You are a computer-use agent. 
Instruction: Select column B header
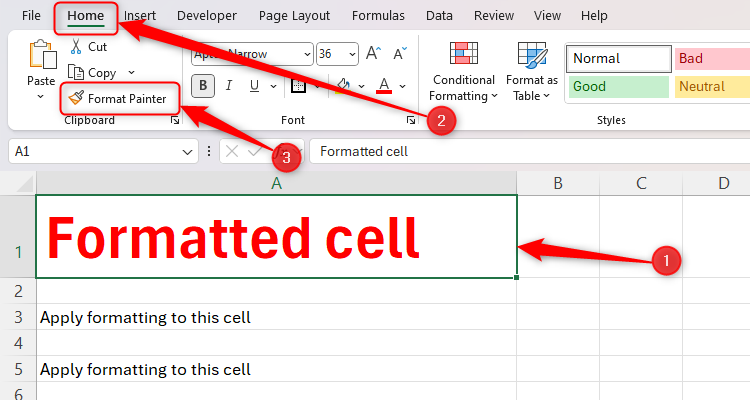tap(558, 183)
